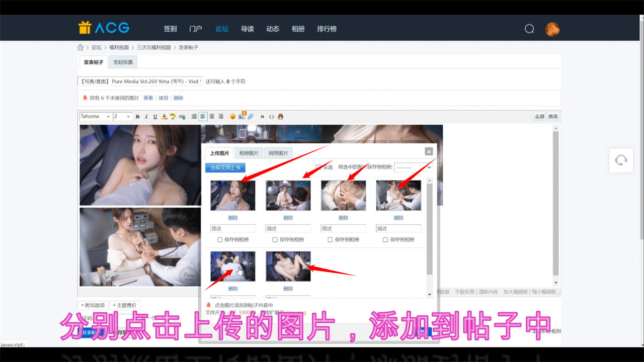Click the attachment paperclip icon

point(251,117)
